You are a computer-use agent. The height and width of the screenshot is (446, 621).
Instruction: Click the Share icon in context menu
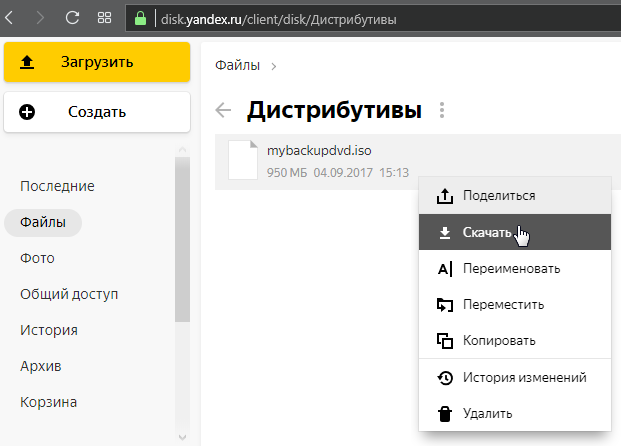(x=445, y=196)
